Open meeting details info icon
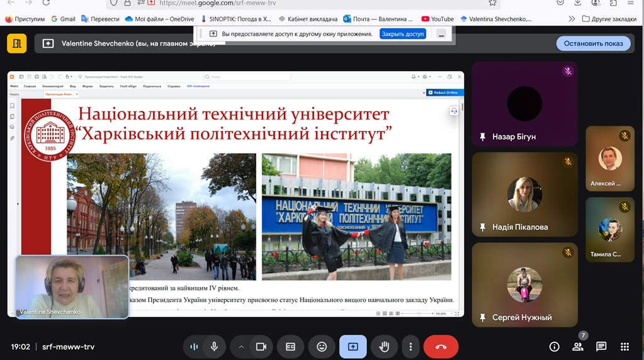The height and width of the screenshot is (360, 644). coord(554,347)
